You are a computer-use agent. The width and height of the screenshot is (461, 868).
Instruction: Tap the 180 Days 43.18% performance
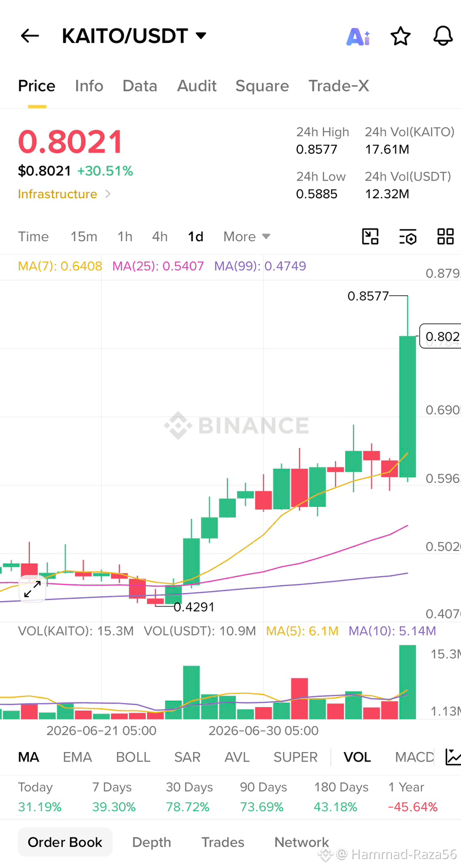tap(341, 797)
